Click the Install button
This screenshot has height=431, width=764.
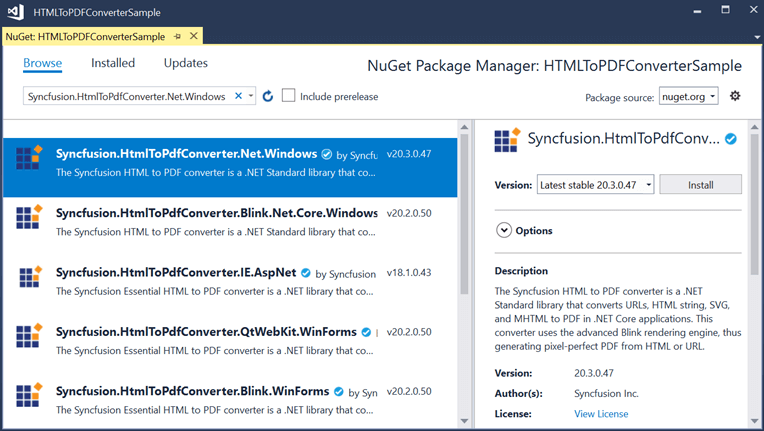pyautogui.click(x=700, y=185)
